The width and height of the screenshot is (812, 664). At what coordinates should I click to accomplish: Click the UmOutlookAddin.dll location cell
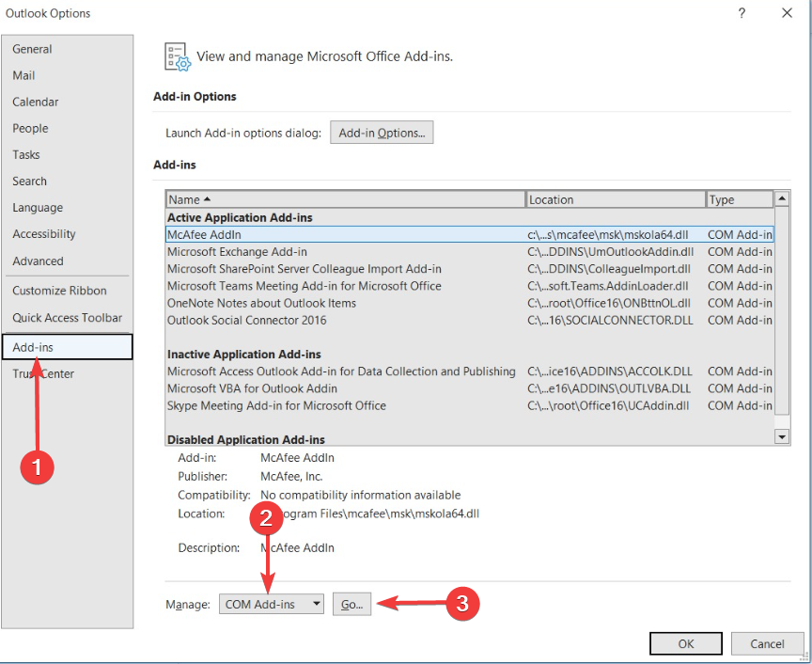(611, 252)
